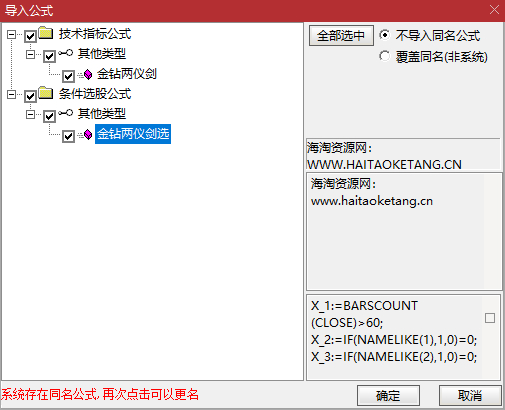Uncheck the 金钻两仪剑选 formula checkbox
The height and width of the screenshot is (410, 505).
coord(68,136)
